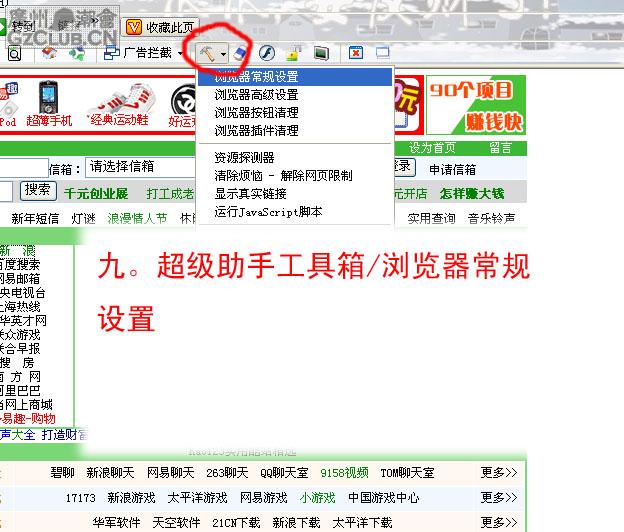
Task: Click the house icon in toolbar
Action: click(48, 53)
